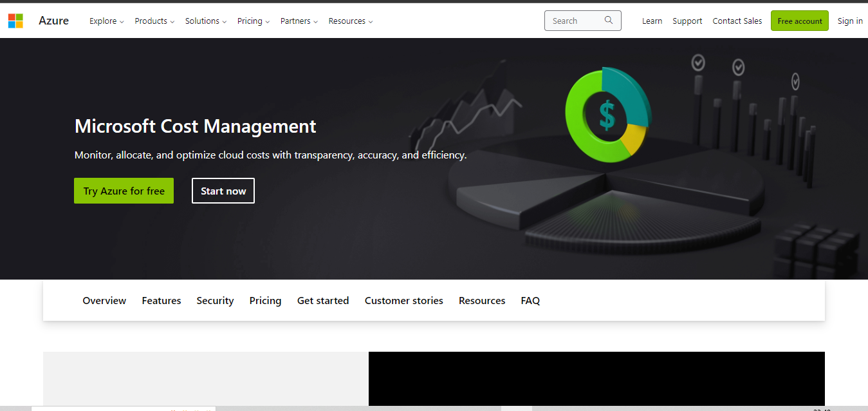Switch to the Features tab
The width and height of the screenshot is (868, 411).
161,300
